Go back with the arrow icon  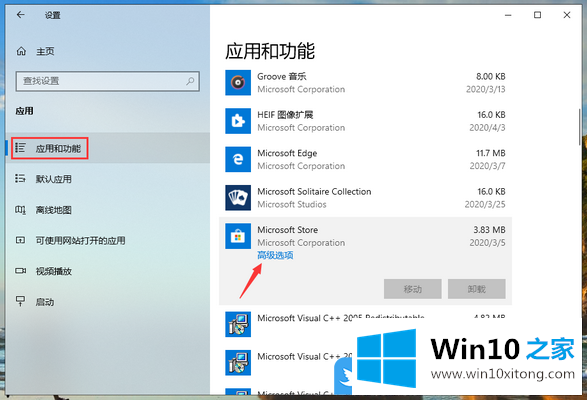(21, 15)
